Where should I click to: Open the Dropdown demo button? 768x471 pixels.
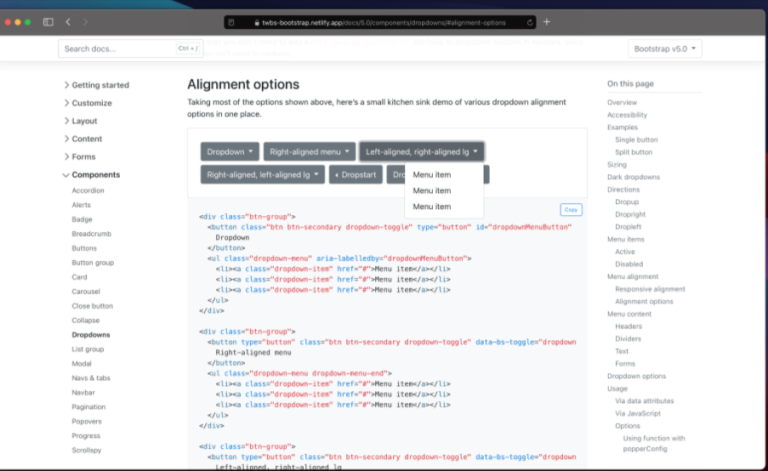(230, 152)
